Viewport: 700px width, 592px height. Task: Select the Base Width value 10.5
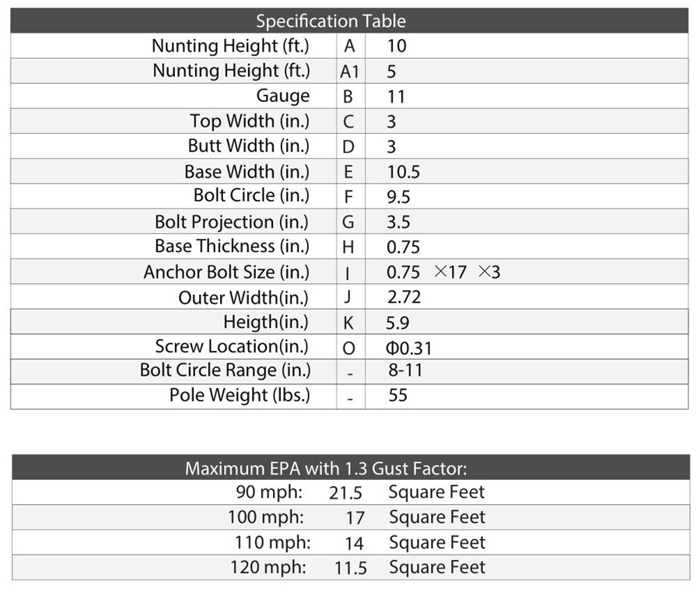point(403,172)
